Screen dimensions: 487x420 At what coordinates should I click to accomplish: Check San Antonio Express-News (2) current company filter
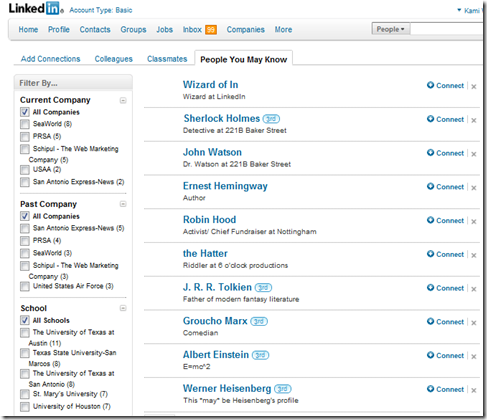click(x=25, y=182)
